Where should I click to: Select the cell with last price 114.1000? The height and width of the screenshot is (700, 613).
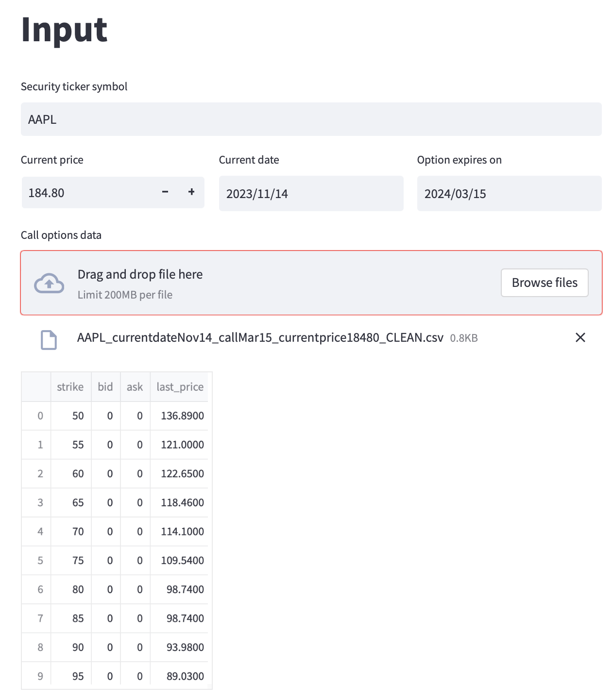[180, 532]
